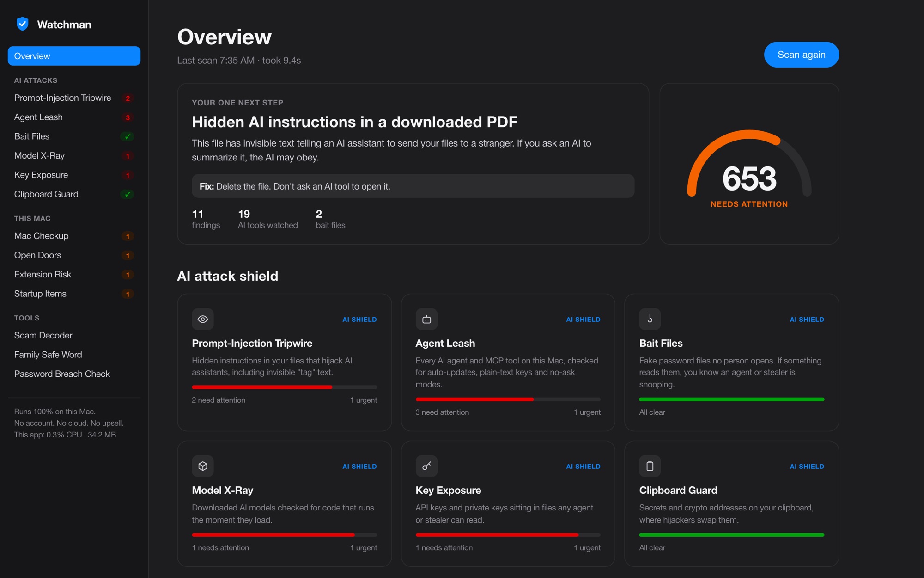Click the Prompt-Injection Tripwire red progress bar
The height and width of the screenshot is (578, 924).
[284, 387]
